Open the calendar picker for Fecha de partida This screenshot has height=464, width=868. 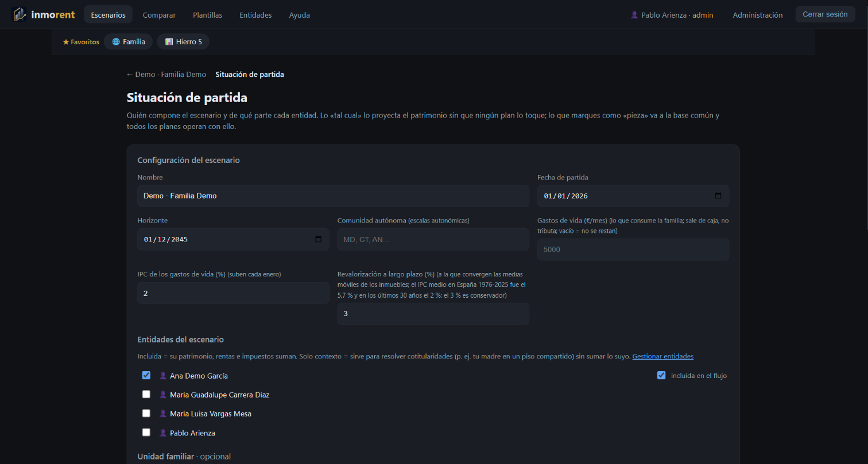coord(718,196)
